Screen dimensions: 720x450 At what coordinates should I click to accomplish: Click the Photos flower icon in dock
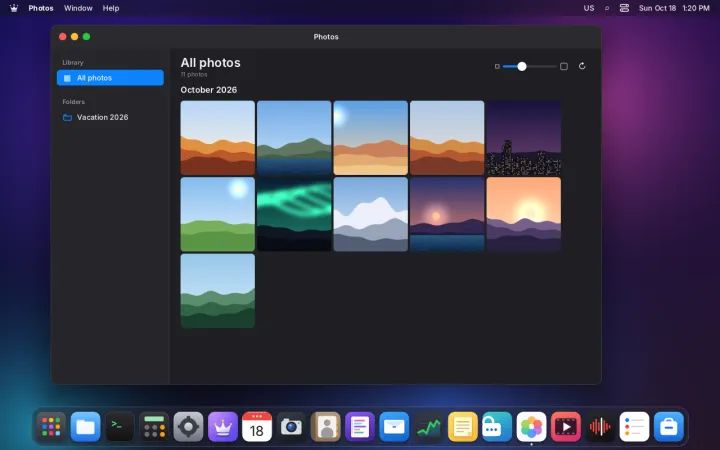point(531,427)
